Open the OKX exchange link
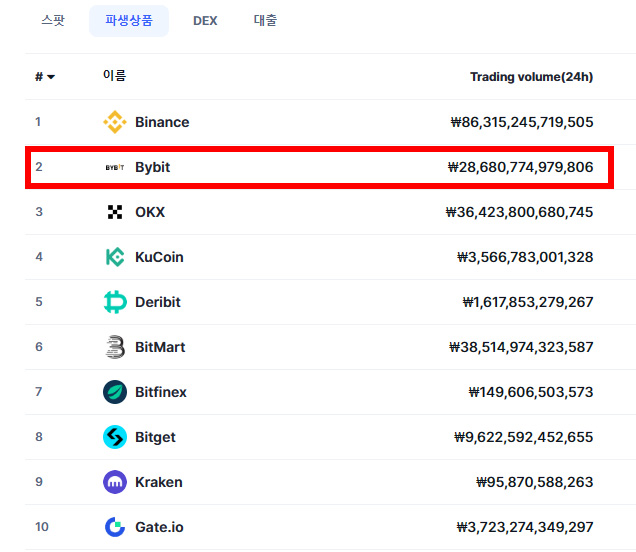Screen dimensions: 636x552 (x=150, y=212)
